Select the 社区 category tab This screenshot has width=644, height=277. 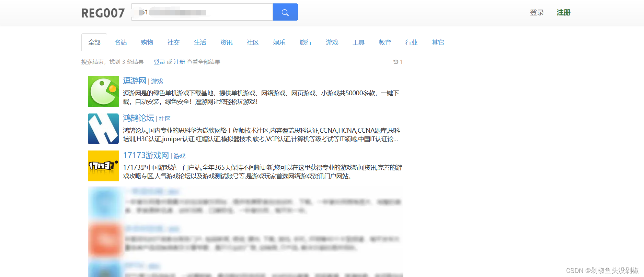tap(253, 42)
